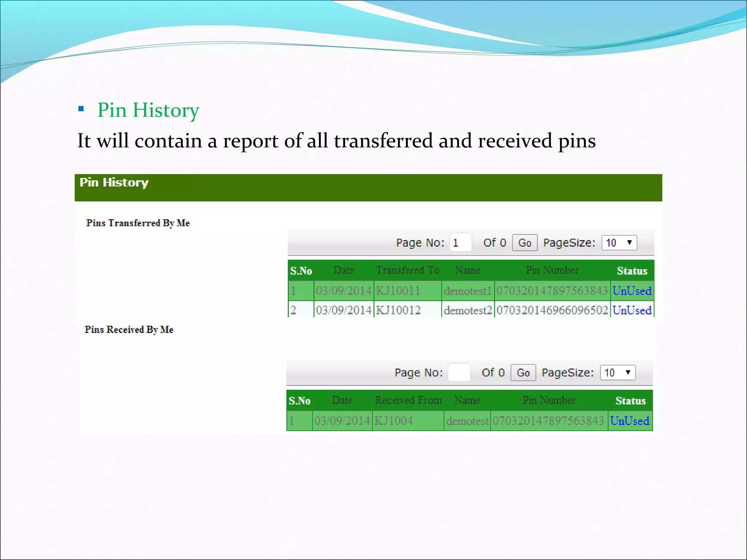The image size is (747, 560).
Task: Click S.No header in Received table
Action: (299, 401)
